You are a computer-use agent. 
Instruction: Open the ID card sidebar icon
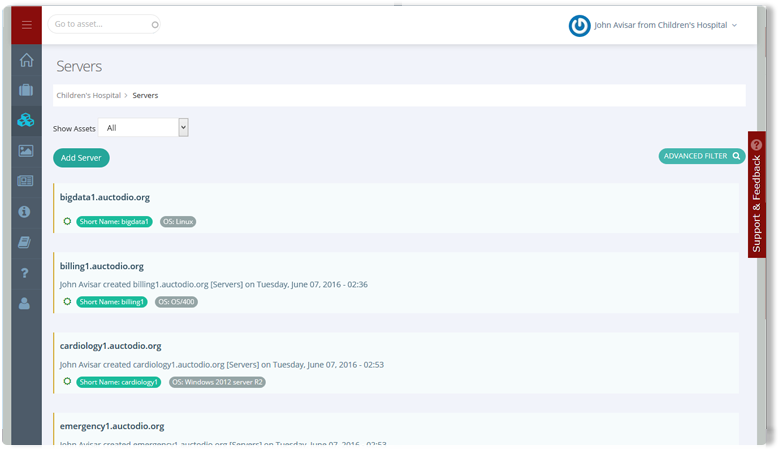point(26,181)
